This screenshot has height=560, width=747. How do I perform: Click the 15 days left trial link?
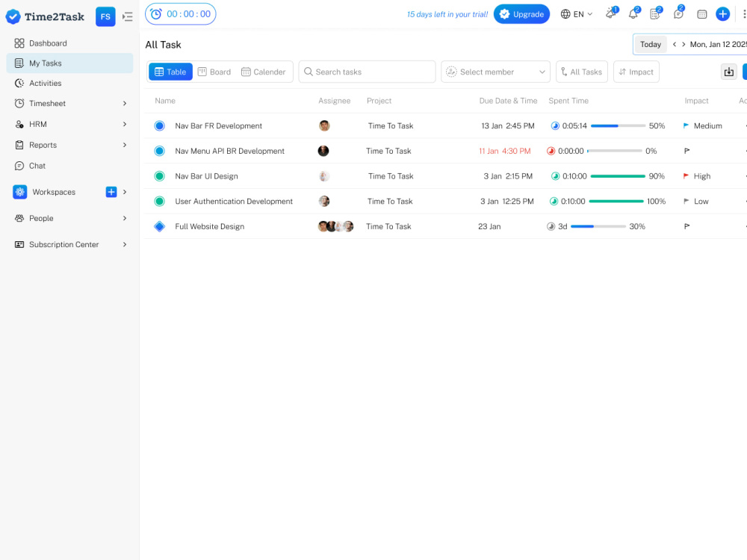(447, 14)
